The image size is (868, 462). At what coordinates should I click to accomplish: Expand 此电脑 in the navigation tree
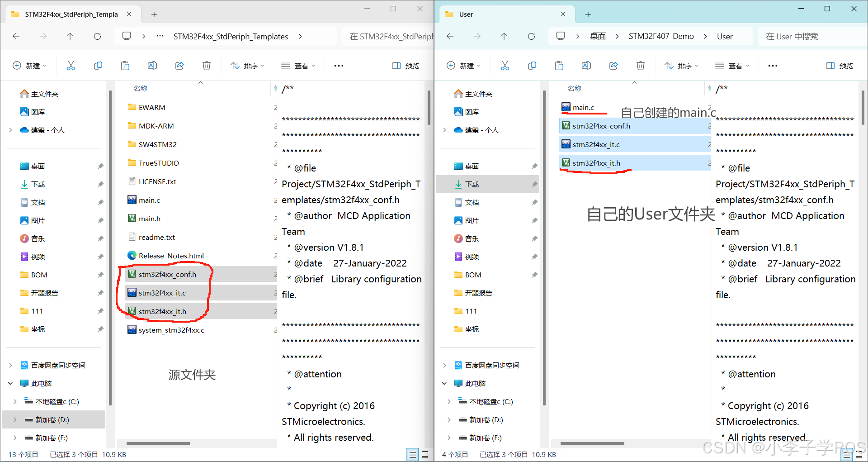443,383
